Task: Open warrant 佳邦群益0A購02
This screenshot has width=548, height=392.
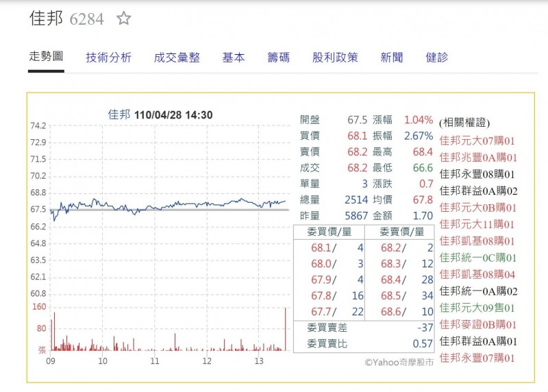Action: pos(478,191)
